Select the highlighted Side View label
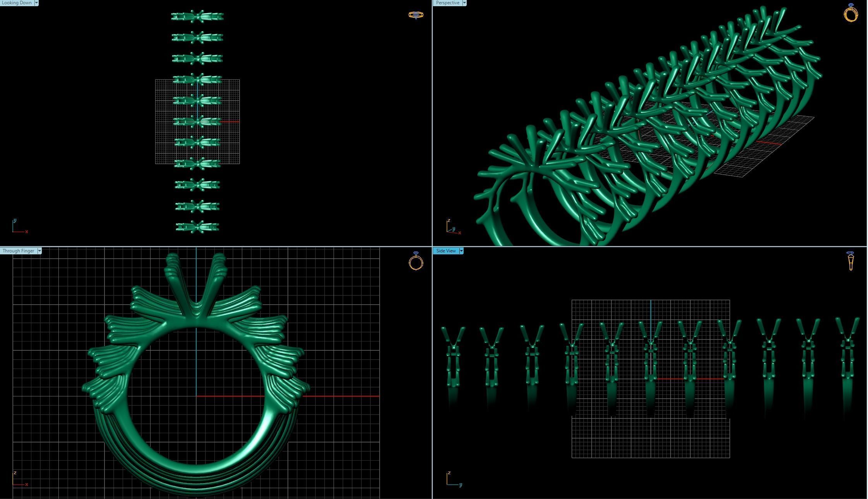 point(446,251)
